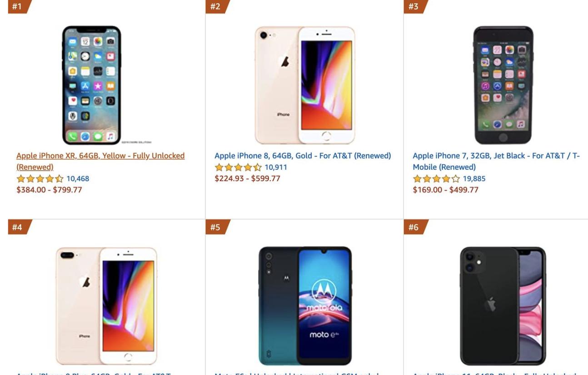
Task: Click the #5 bestseller rank badge
Action: pyautogui.click(x=215, y=227)
